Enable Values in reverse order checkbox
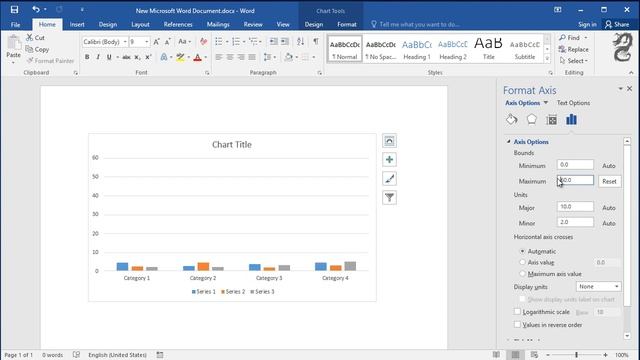640x360 pixels. pyautogui.click(x=518, y=325)
